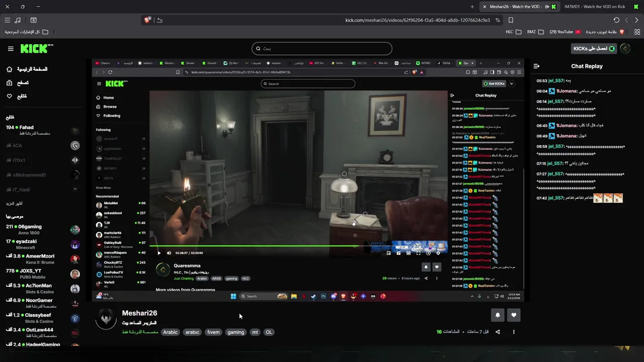Click the Arabic tag with a capital A
This screenshot has width=644, height=362.
pyautogui.click(x=170, y=332)
